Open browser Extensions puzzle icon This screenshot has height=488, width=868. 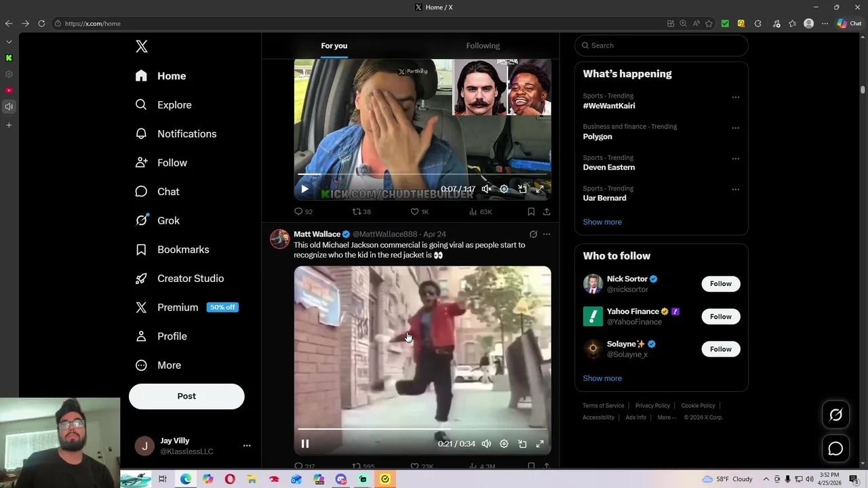point(757,23)
